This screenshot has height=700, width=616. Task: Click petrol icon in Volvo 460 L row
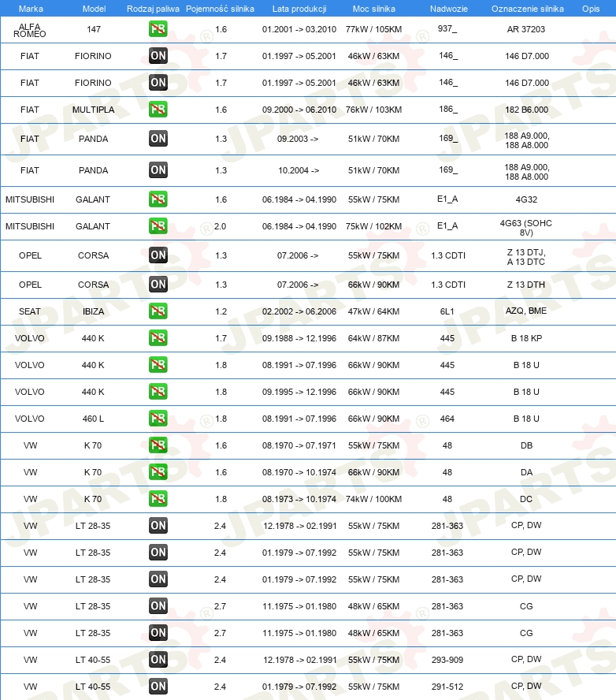pos(158,419)
